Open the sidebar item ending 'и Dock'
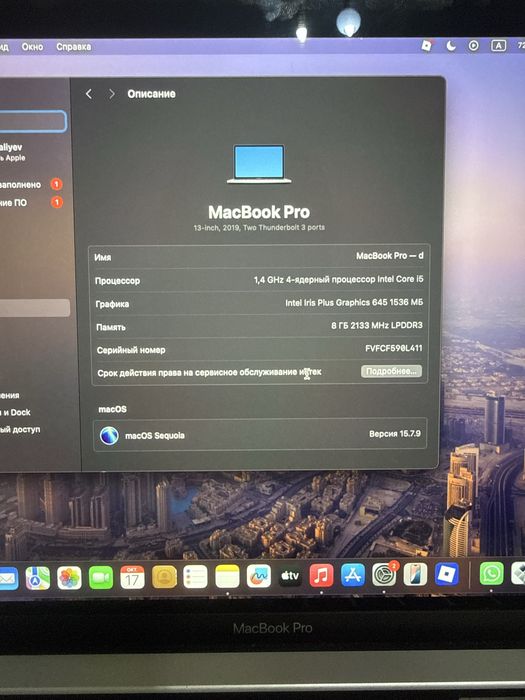The height and width of the screenshot is (700, 525). click(x=16, y=412)
